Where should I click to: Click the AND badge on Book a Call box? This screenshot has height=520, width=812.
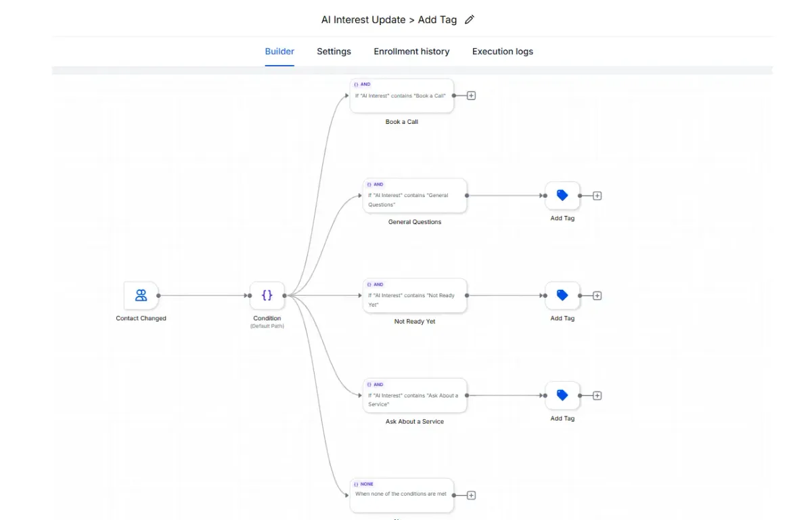(x=363, y=85)
